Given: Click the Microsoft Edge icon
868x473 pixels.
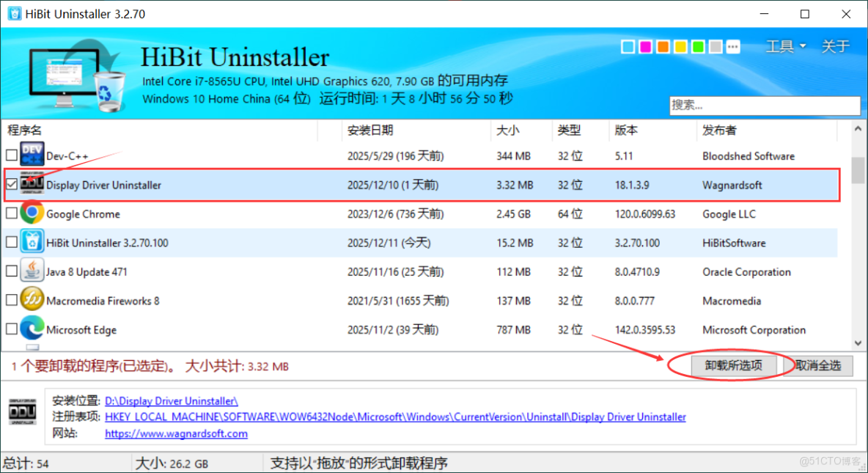Looking at the screenshot, I should [32, 329].
